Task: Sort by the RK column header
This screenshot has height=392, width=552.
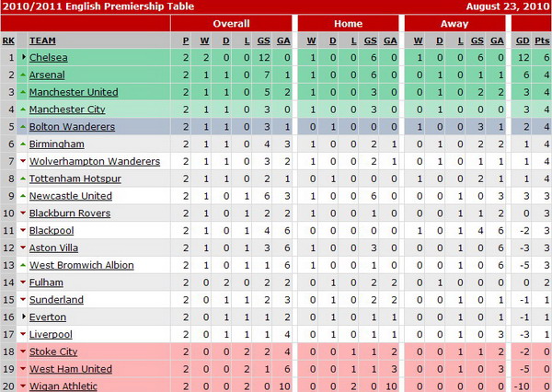Action: (x=8, y=40)
